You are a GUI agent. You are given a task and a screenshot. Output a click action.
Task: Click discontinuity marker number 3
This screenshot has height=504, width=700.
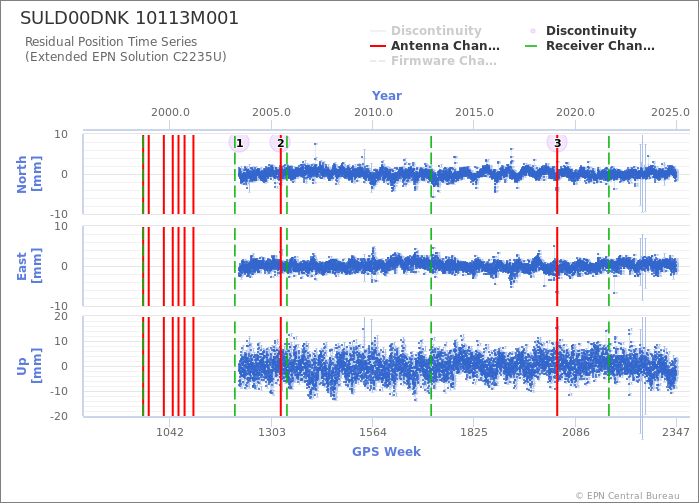click(x=557, y=143)
